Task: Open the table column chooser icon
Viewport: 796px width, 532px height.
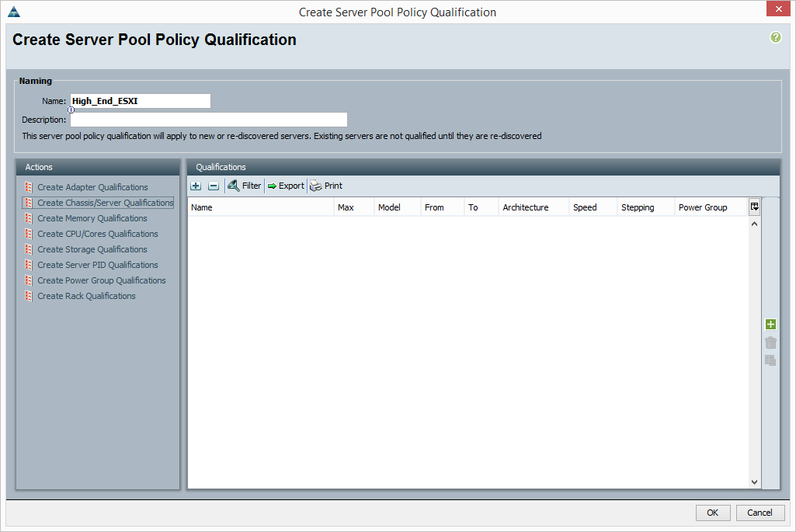Action: coord(754,207)
